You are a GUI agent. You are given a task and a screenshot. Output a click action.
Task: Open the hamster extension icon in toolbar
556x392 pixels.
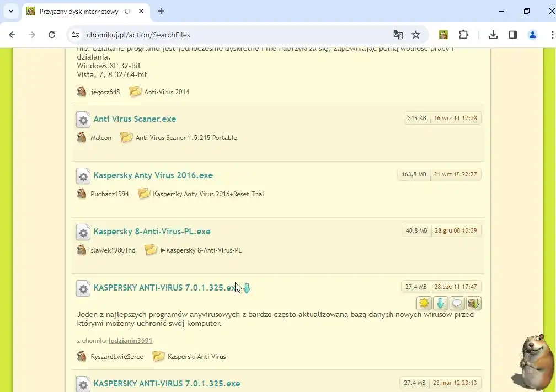click(443, 35)
